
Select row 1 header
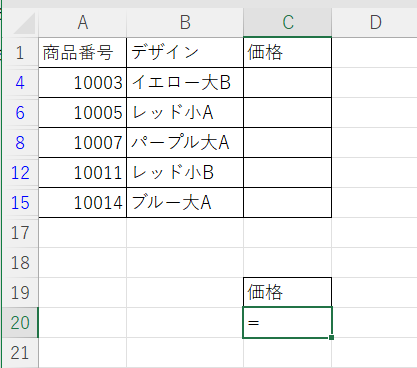pos(20,53)
